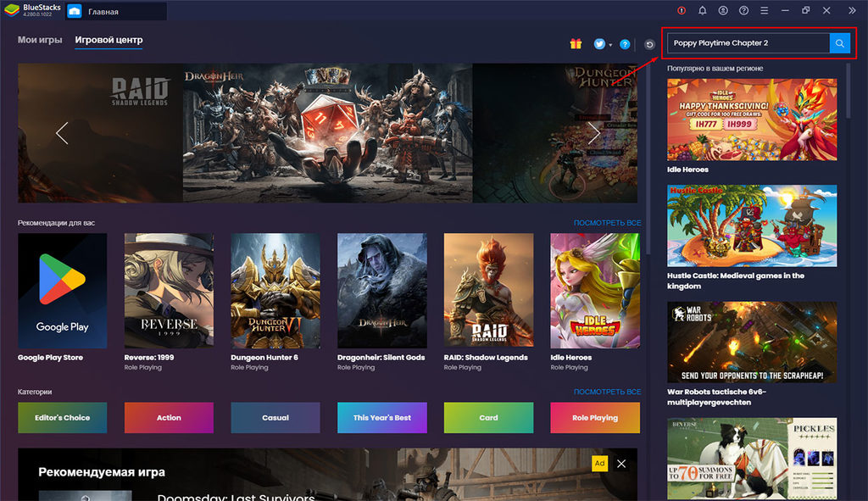This screenshot has height=501, width=868.
Task: Select the Card category
Action: tap(488, 417)
